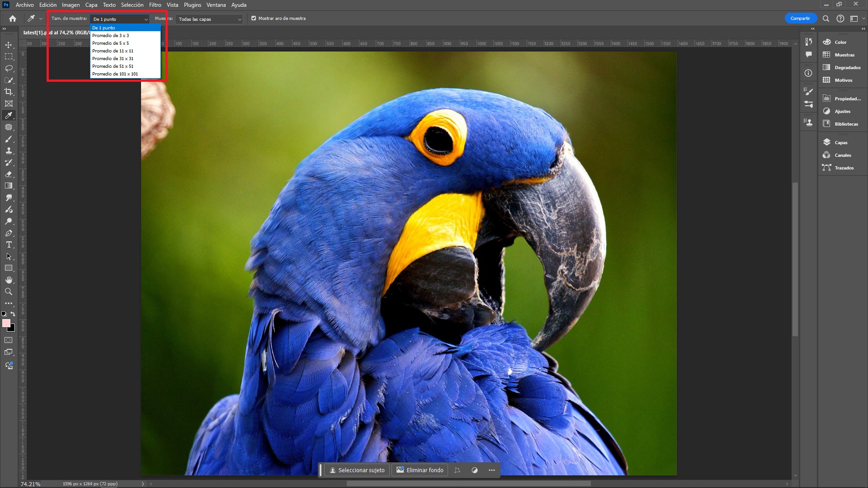868x488 pixels.
Task: Go to the Home screen icon
Action: click(13, 19)
